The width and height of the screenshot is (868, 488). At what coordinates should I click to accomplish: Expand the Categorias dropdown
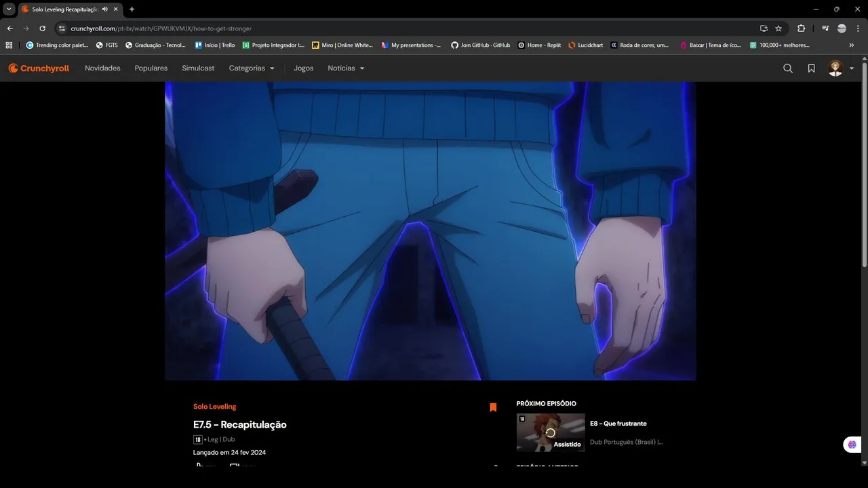tap(252, 68)
